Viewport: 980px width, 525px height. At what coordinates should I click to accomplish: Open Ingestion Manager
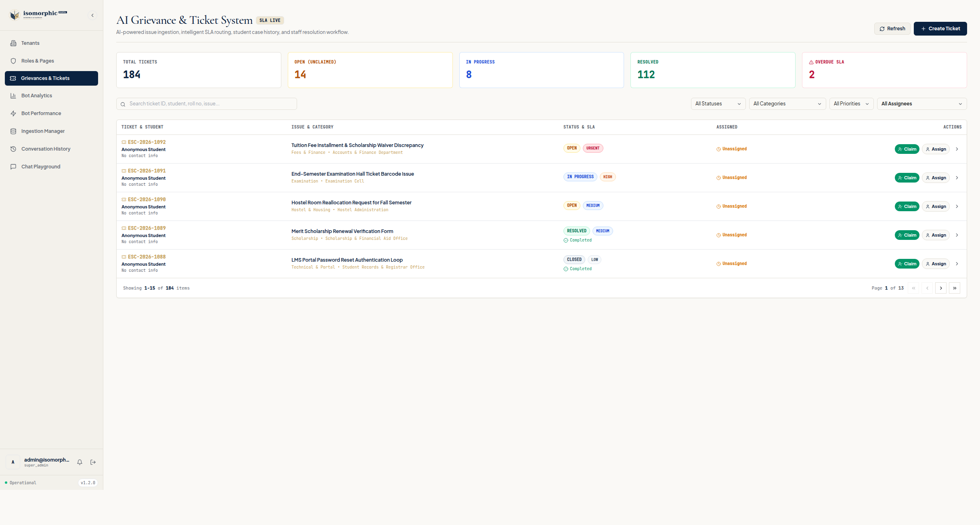tap(51, 131)
